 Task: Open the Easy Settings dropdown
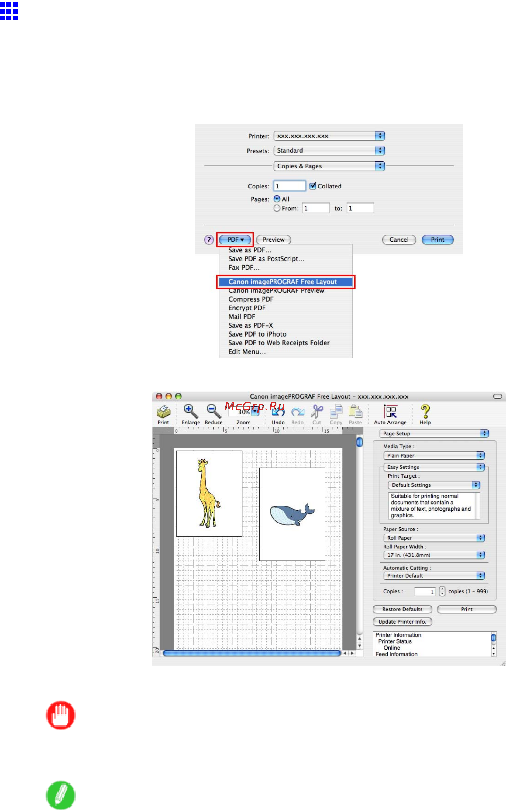434,467
